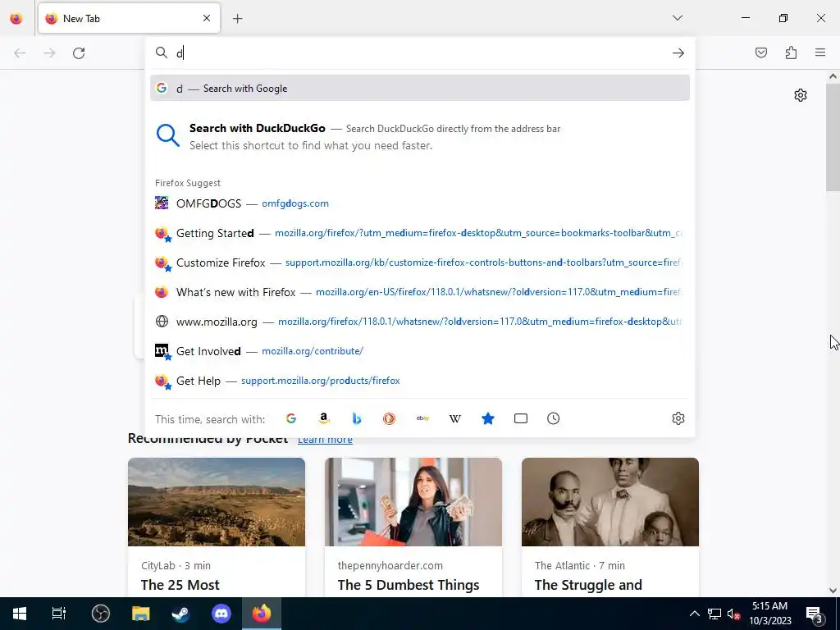Open the Firefox application menu

pos(820,52)
